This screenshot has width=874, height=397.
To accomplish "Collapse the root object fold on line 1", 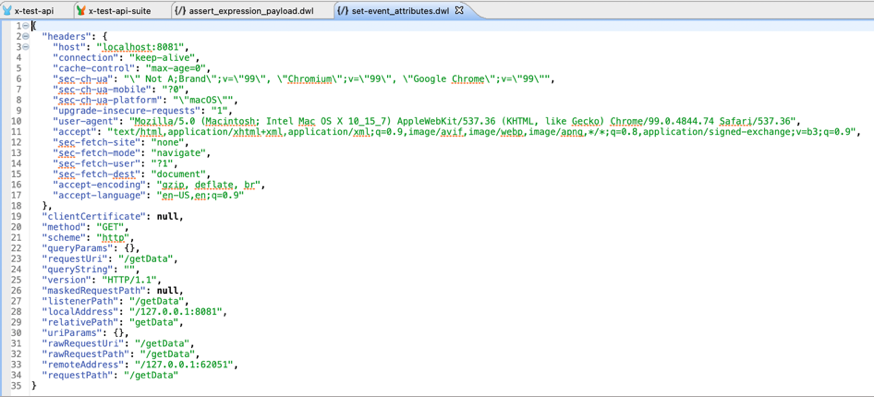I will [x=26, y=26].
